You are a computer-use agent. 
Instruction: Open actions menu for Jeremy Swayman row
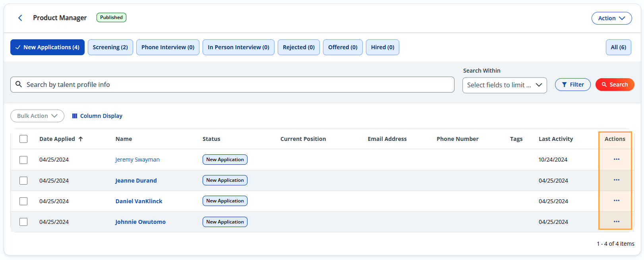pyautogui.click(x=616, y=160)
